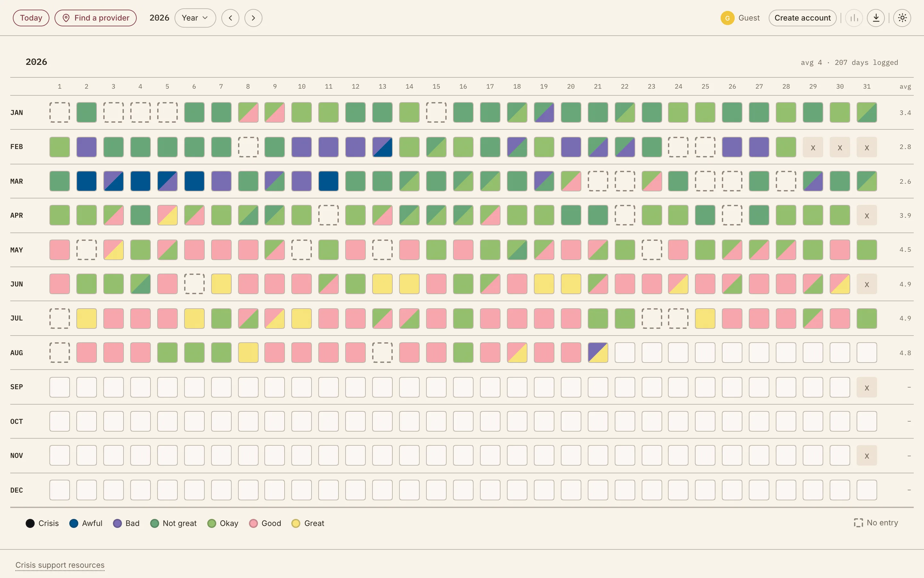Select March 2 awful cell
924x578 pixels.
pyautogui.click(x=87, y=181)
